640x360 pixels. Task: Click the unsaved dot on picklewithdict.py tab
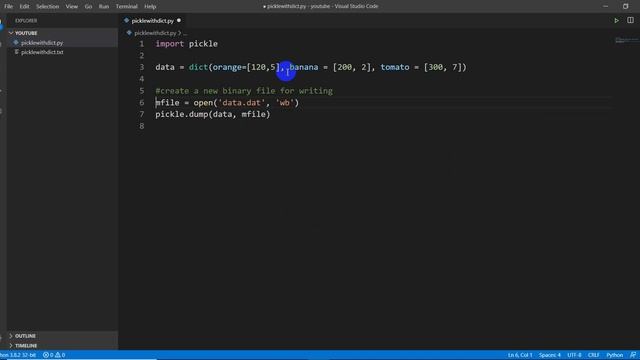pyautogui.click(x=179, y=20)
